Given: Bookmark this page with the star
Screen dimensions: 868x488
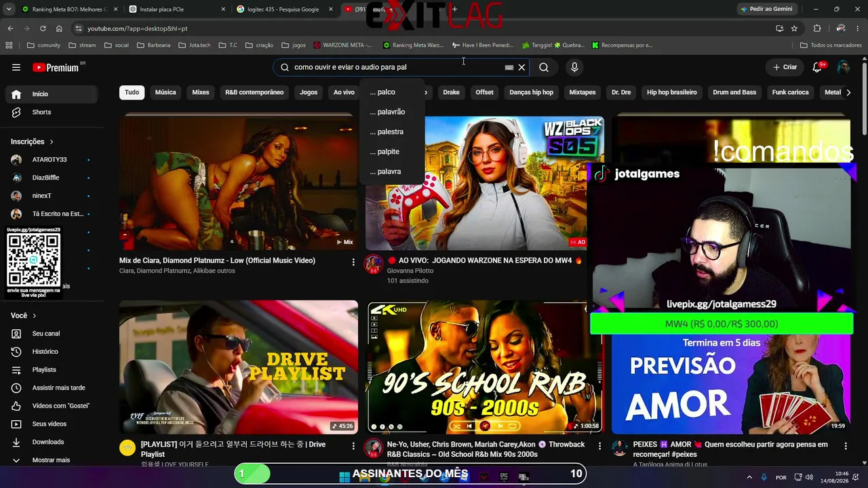Looking at the screenshot, I should click(x=794, y=28).
